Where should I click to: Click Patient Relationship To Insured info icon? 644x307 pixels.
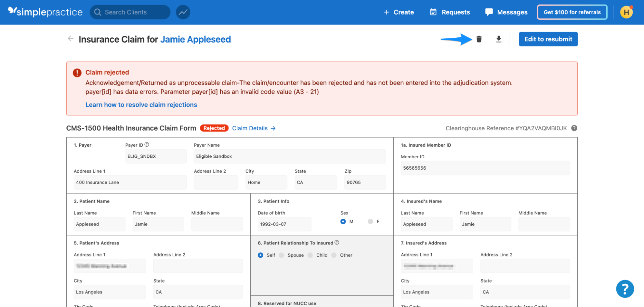click(x=337, y=243)
